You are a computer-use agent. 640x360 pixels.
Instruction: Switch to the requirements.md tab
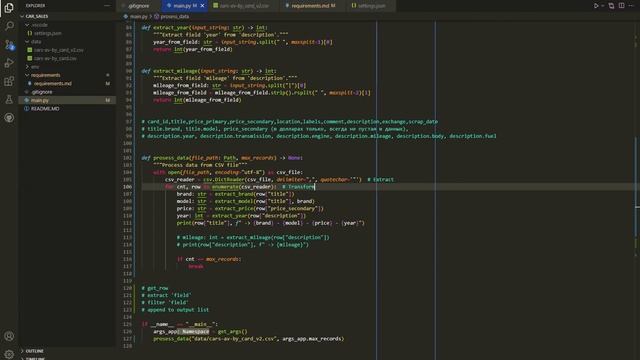(313, 6)
